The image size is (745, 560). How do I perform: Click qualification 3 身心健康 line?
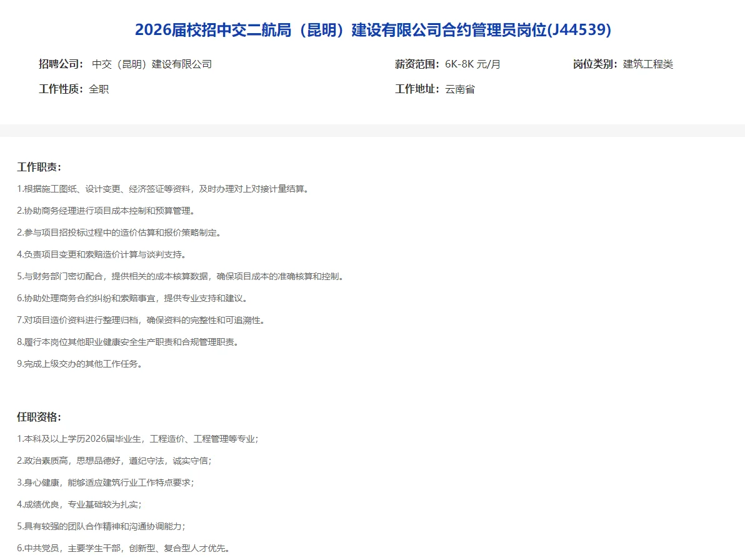106,482
